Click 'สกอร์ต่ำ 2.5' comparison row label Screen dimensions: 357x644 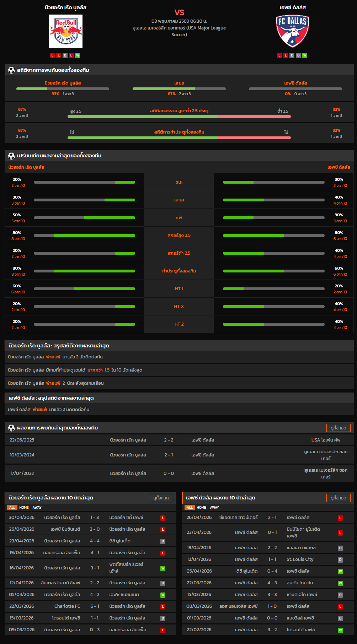tap(179, 253)
